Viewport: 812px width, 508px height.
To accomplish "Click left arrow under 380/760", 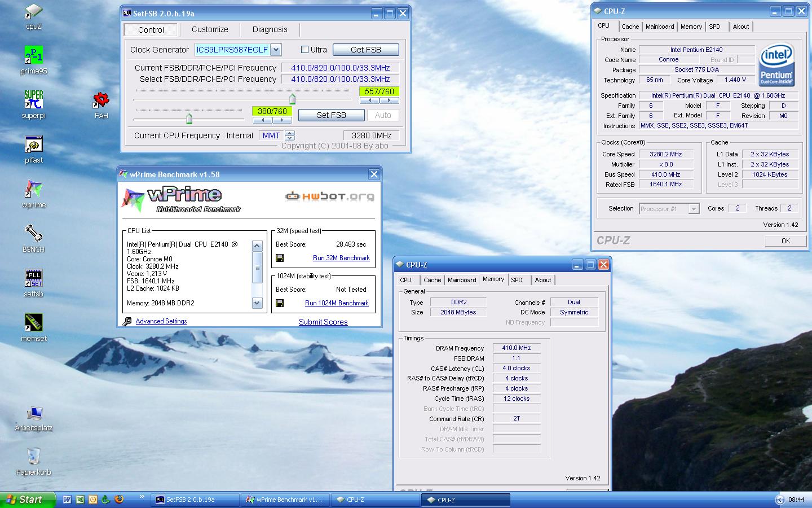I will [x=262, y=120].
